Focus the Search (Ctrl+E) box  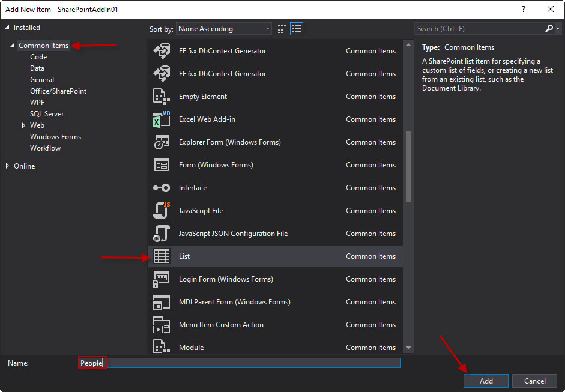coord(480,28)
